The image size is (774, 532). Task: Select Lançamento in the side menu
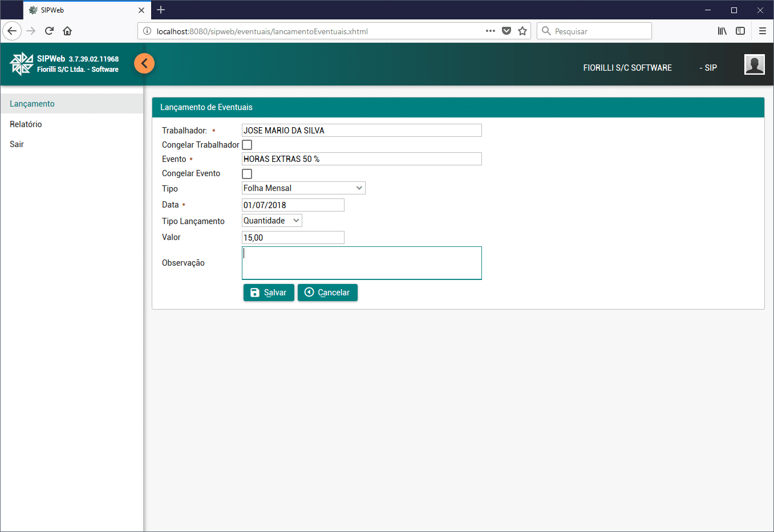pyautogui.click(x=32, y=104)
